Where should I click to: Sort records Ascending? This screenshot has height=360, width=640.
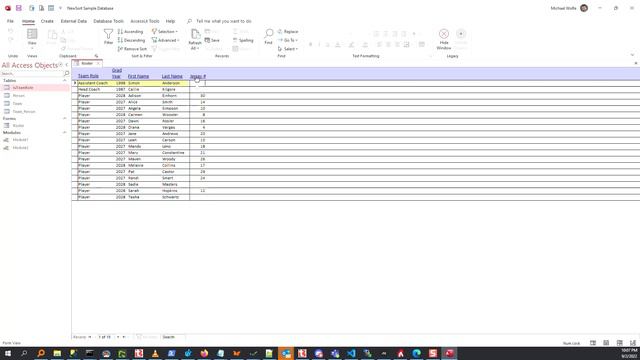(130, 31)
